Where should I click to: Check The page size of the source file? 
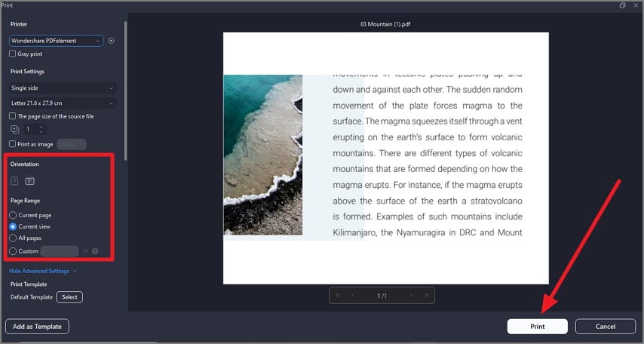(13, 116)
